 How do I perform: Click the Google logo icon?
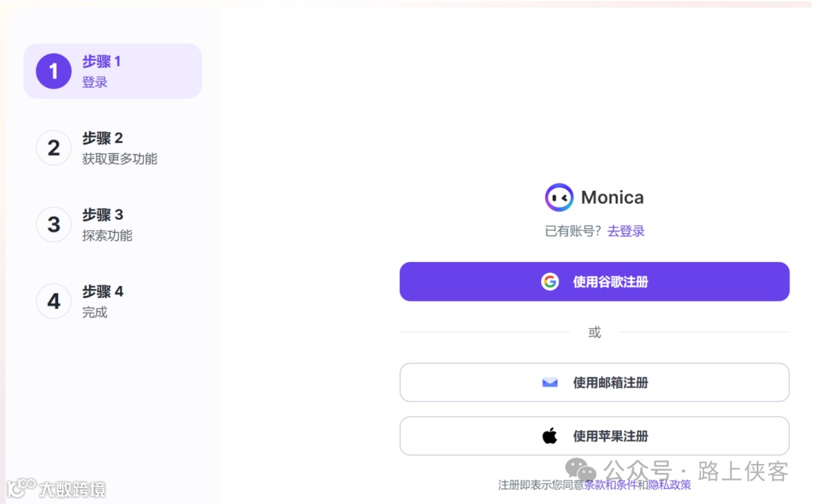pyautogui.click(x=549, y=281)
